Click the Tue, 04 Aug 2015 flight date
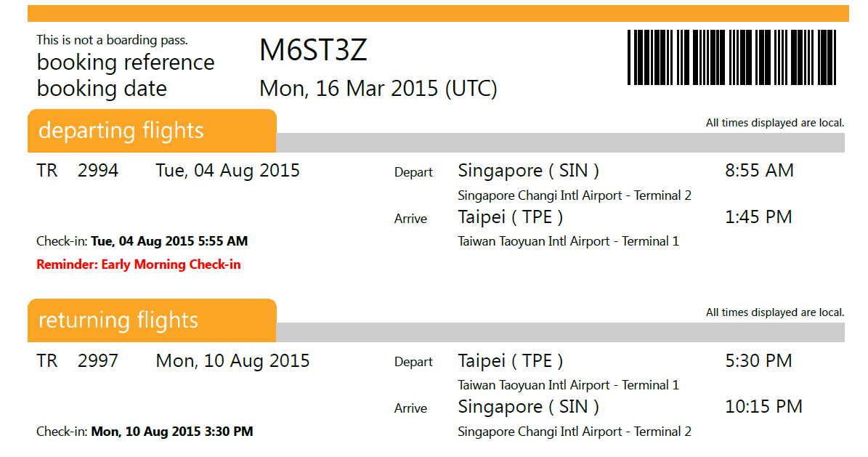 click(x=227, y=171)
